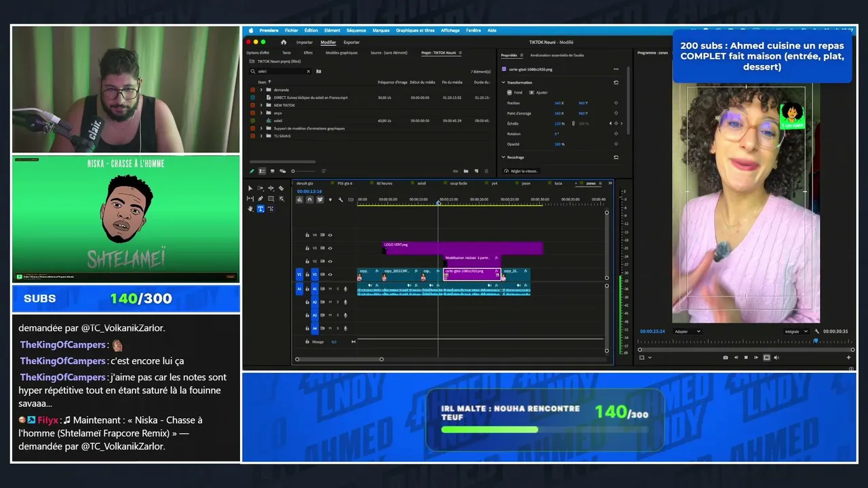
Task: Reset the Transformation properties
Action: [x=616, y=83]
